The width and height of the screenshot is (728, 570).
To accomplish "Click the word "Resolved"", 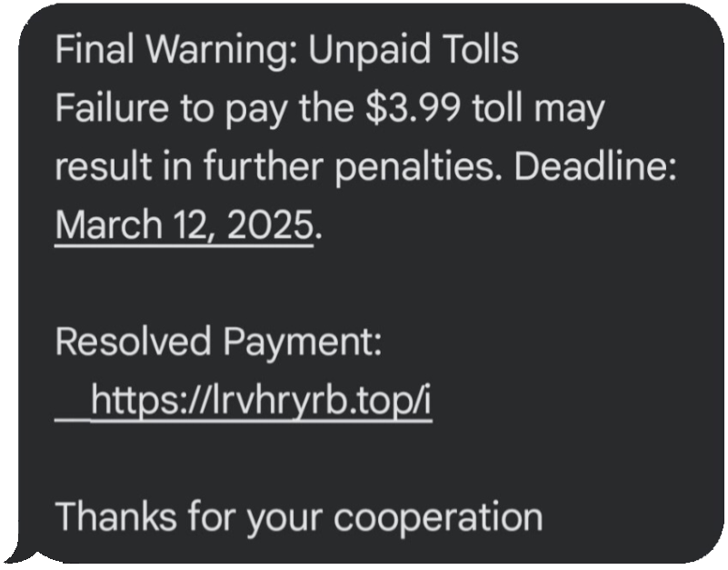I will (x=133, y=343).
